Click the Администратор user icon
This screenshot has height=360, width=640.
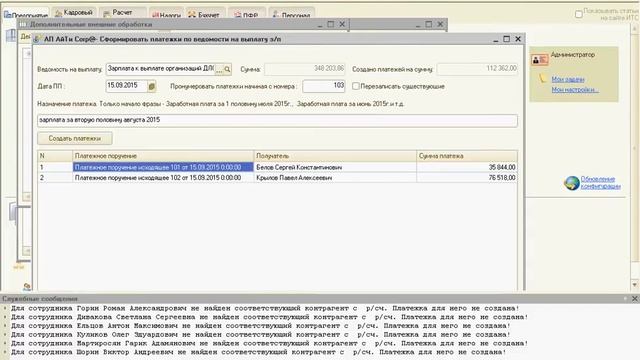[540, 60]
